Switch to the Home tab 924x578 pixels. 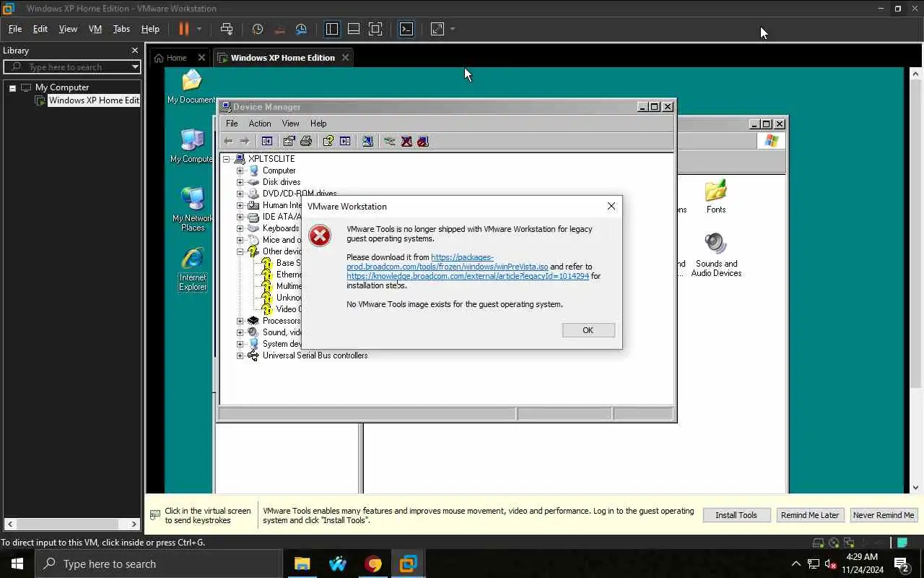coord(176,58)
